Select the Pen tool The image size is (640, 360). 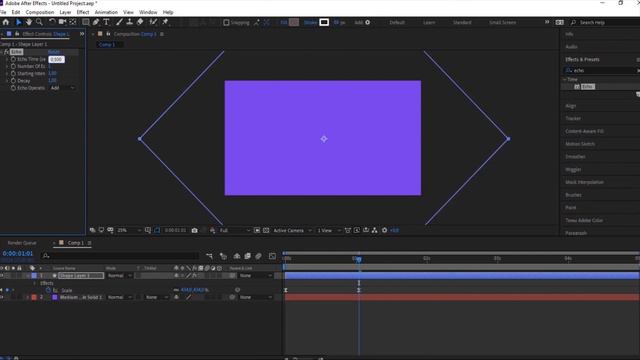click(96, 22)
